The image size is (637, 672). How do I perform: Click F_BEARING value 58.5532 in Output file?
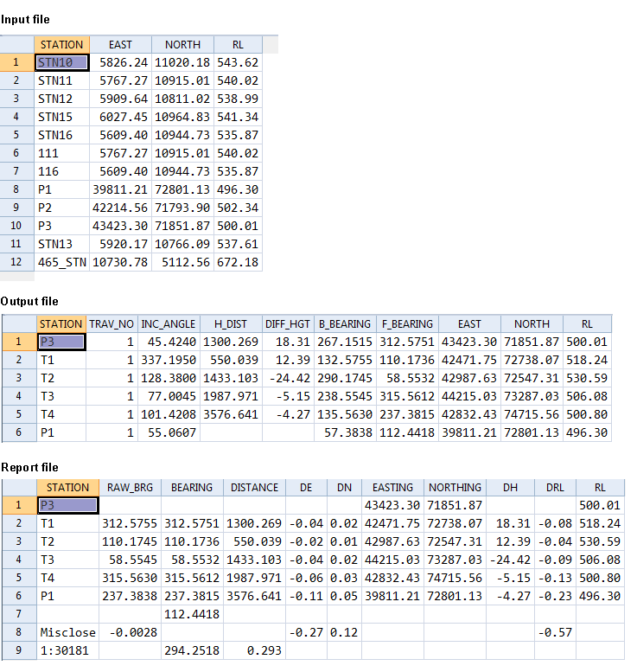click(x=407, y=379)
